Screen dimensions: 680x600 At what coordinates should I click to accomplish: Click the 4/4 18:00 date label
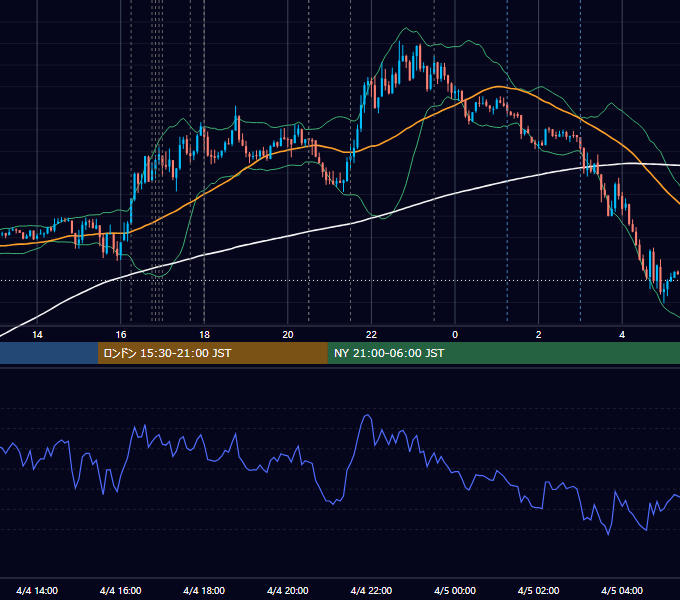[204, 590]
